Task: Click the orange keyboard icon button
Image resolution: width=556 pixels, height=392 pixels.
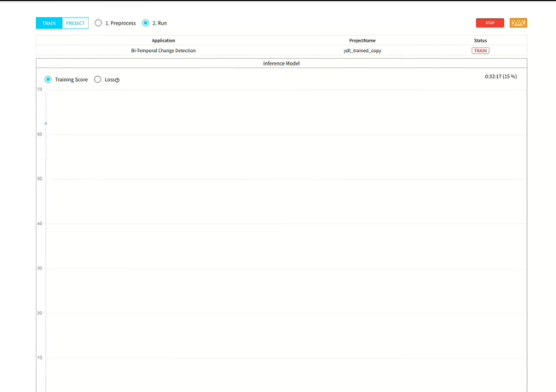Action: coord(518,23)
